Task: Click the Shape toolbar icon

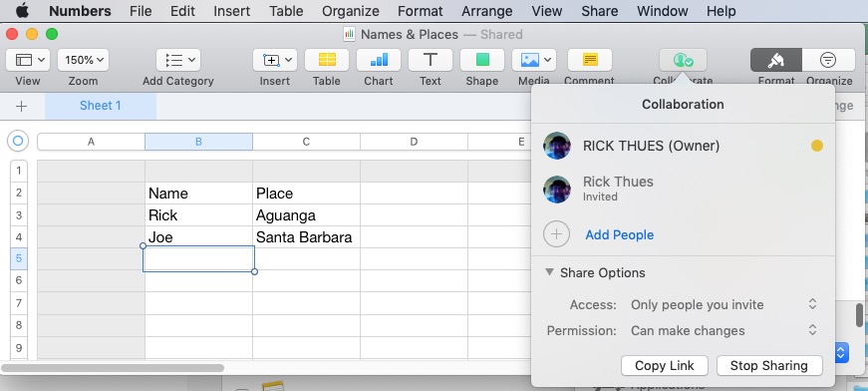Action: [482, 60]
